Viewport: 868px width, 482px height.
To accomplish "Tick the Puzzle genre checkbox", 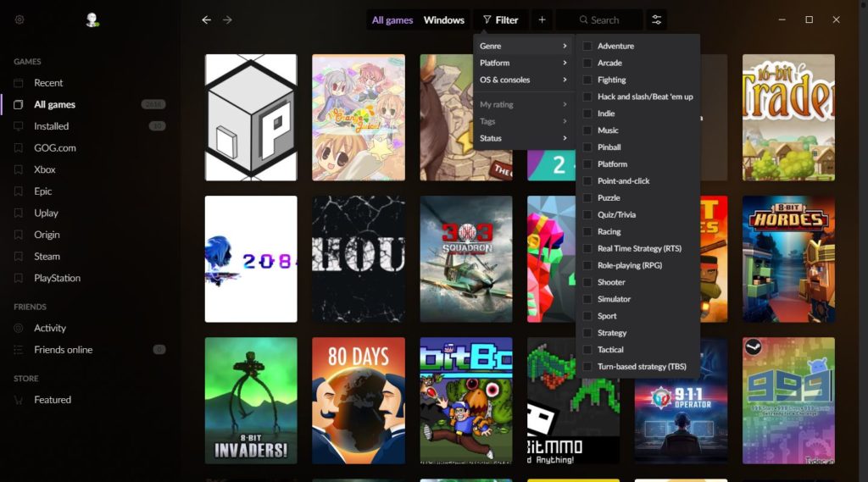I will (x=587, y=197).
